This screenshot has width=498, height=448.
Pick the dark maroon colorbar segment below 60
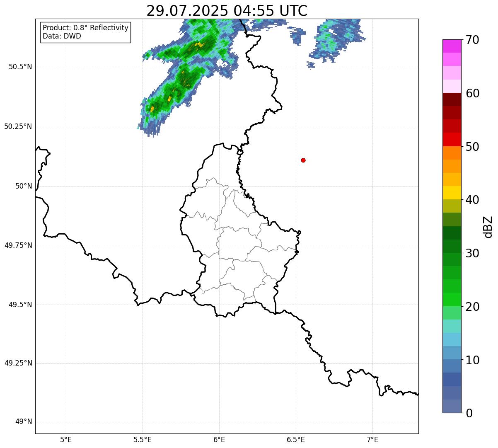[x=452, y=99]
